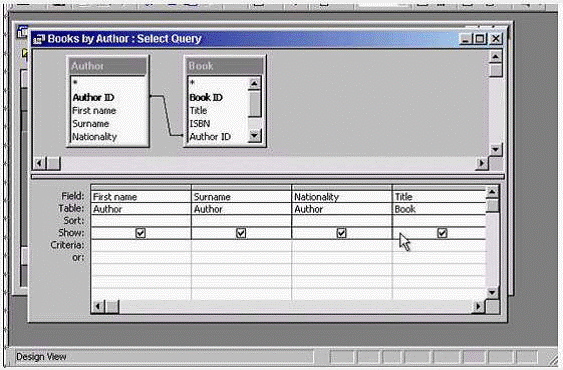Click design grid horizontal scroll left arrow
This screenshot has height=370, width=563.
(x=98, y=306)
